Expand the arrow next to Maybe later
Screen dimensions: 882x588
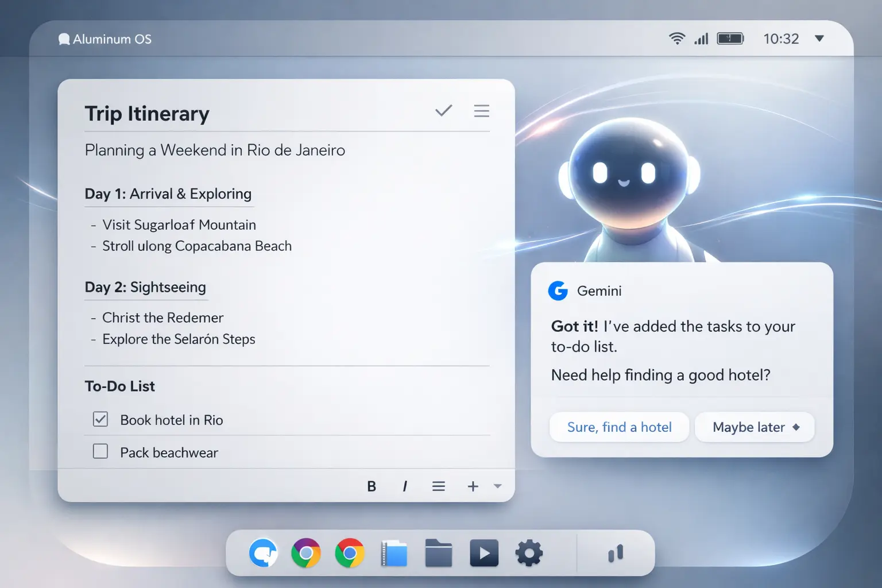click(796, 427)
